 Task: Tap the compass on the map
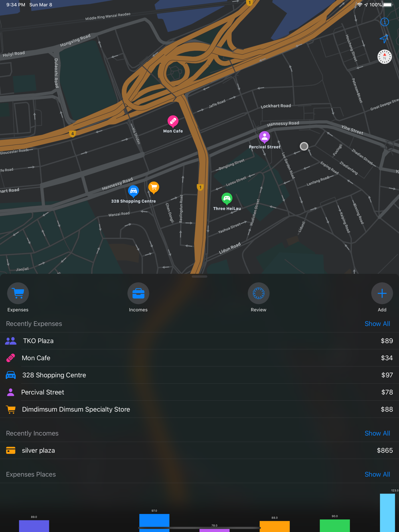385,57
